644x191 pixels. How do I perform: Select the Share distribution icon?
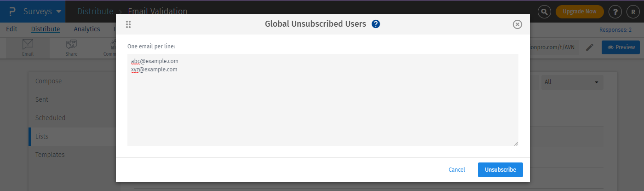click(x=71, y=47)
